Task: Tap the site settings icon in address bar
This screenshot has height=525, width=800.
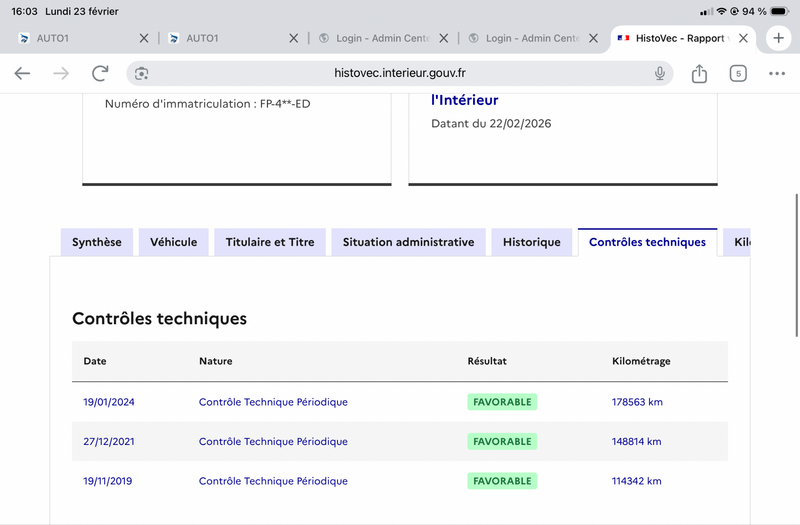Action: pos(142,73)
